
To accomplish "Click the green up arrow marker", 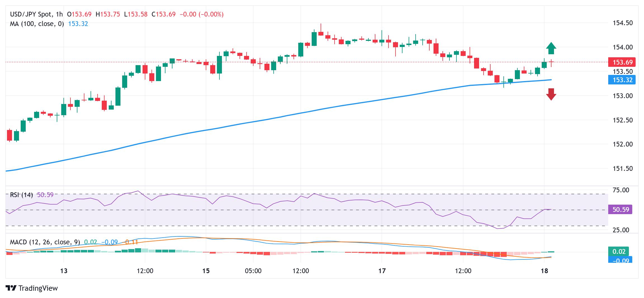I will click(x=551, y=48).
